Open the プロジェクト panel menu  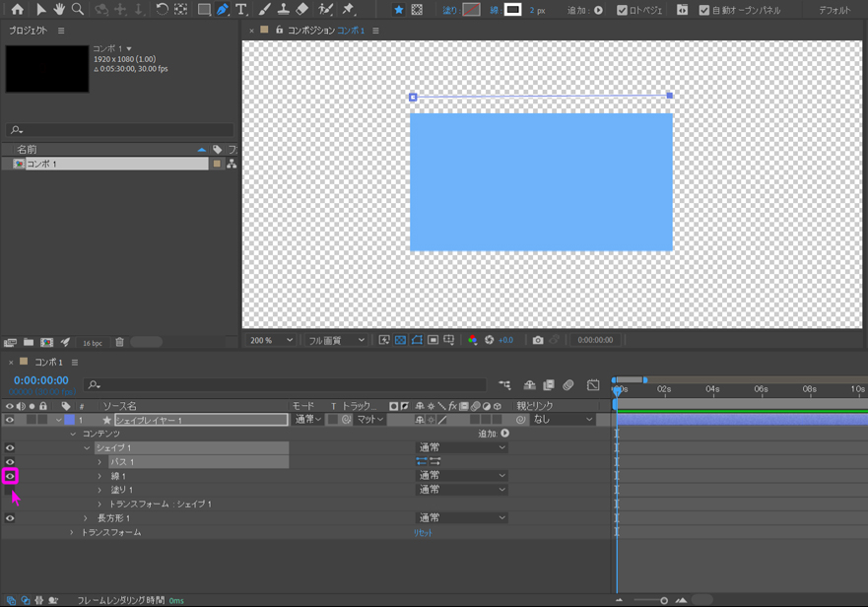pyautogui.click(x=61, y=31)
